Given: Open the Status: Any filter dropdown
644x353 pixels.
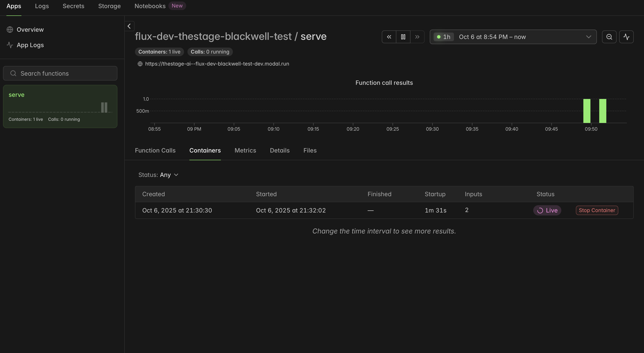Looking at the screenshot, I should 158,175.
